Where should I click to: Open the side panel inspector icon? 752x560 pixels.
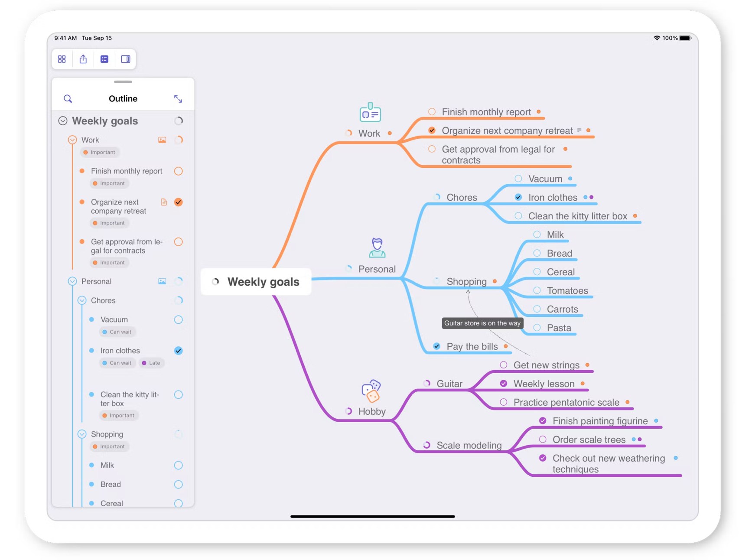pyautogui.click(x=126, y=59)
